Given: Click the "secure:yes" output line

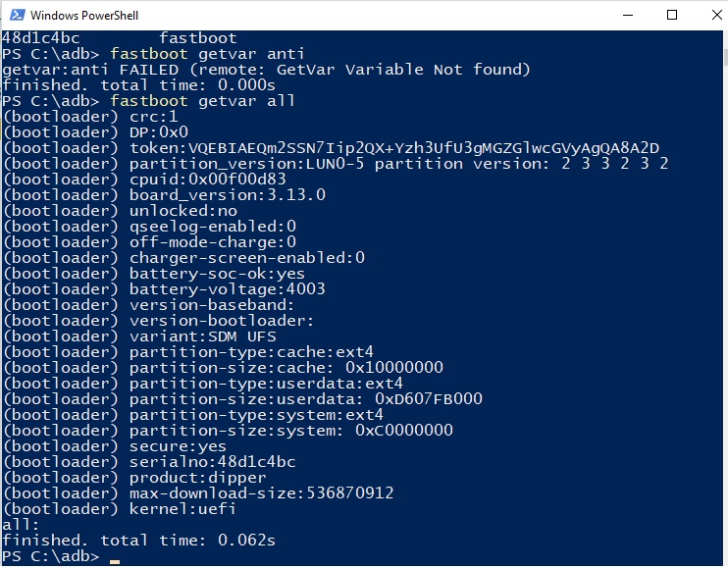Looking at the screenshot, I should point(179,446).
